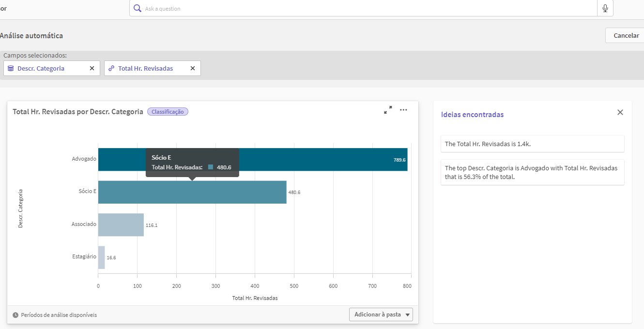The width and height of the screenshot is (644, 329).
Task: Click the measure link icon on Total Hr. Revisadas chip
Action: tap(112, 68)
